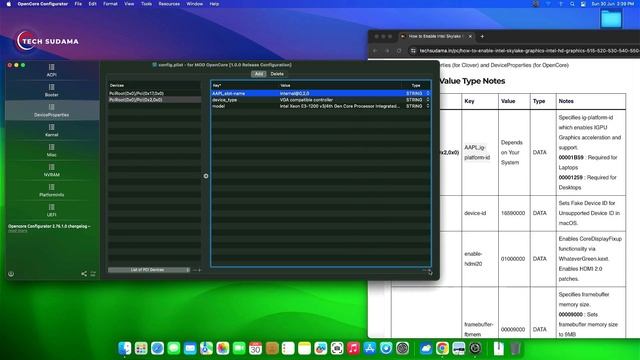Open the App Store from the dock
Screen dimensions: 640x360
[369, 348]
